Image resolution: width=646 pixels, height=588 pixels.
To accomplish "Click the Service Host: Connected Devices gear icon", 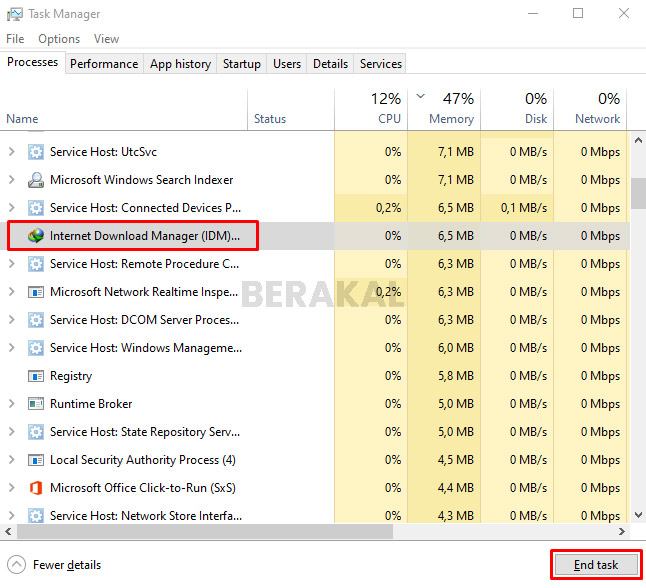I will (36, 208).
